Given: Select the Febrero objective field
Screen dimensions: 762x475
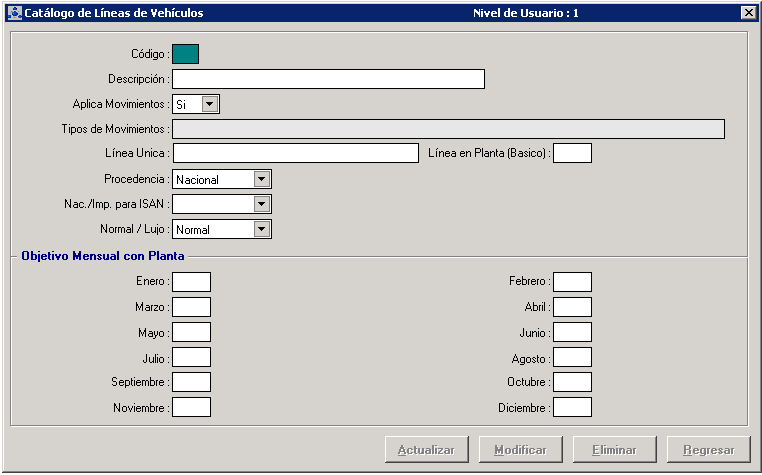Looking at the screenshot, I should [x=572, y=282].
